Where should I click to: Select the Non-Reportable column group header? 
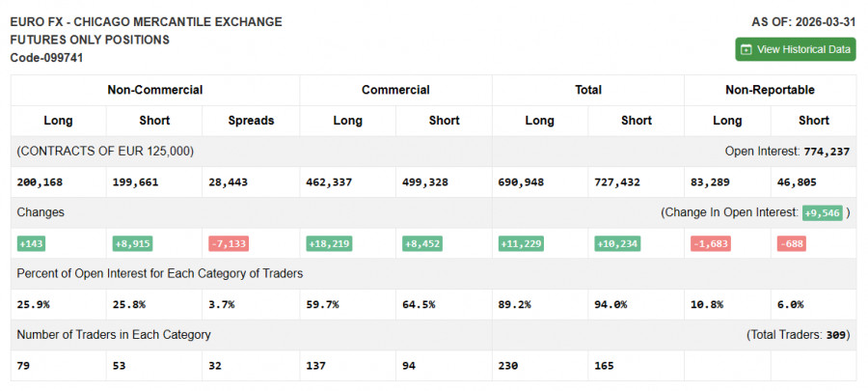pyautogui.click(x=770, y=90)
